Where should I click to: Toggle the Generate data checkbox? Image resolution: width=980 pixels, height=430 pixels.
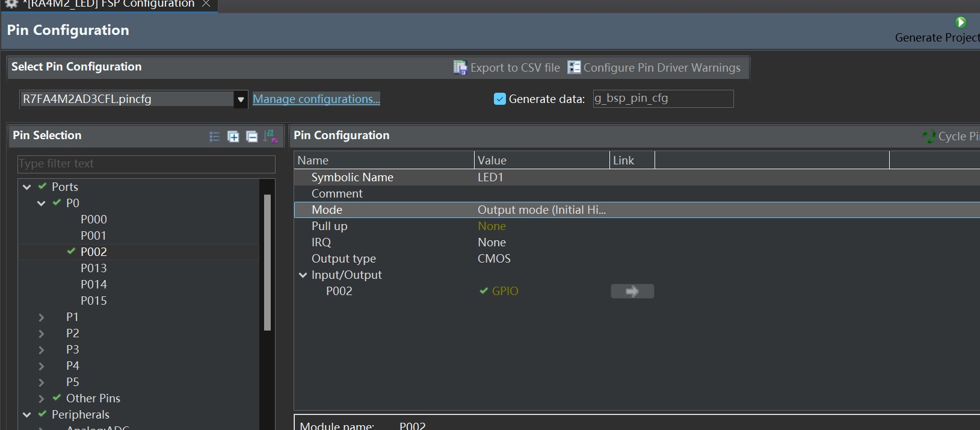(500, 99)
